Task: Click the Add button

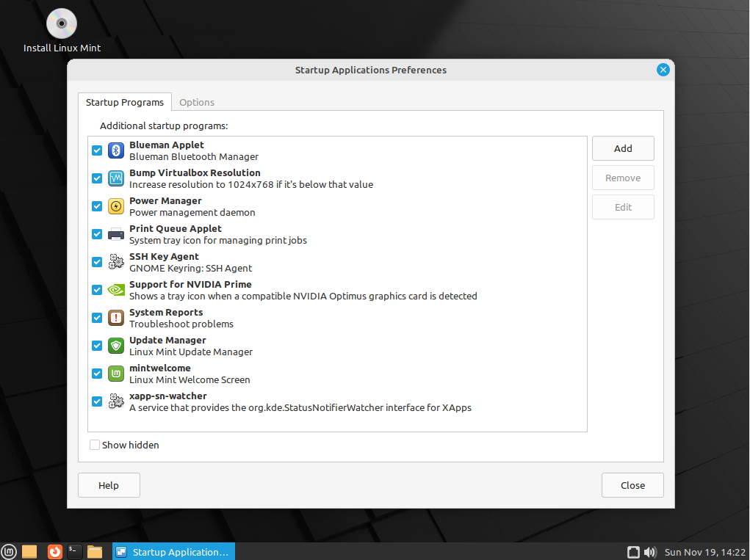Action: 623,148
